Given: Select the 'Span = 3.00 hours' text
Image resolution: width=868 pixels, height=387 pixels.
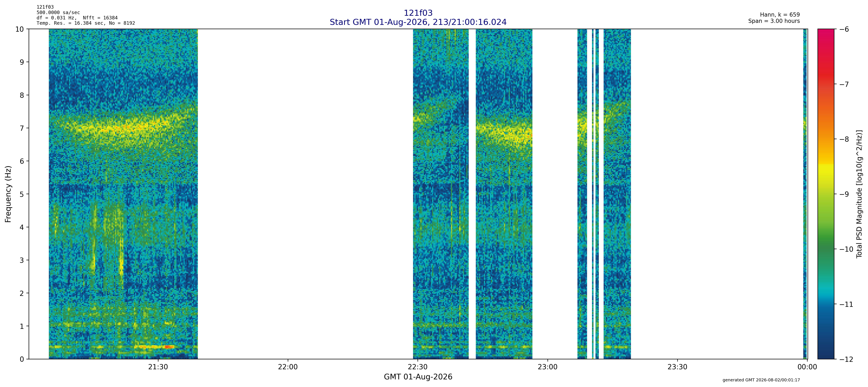Looking at the screenshot, I should (x=774, y=21).
